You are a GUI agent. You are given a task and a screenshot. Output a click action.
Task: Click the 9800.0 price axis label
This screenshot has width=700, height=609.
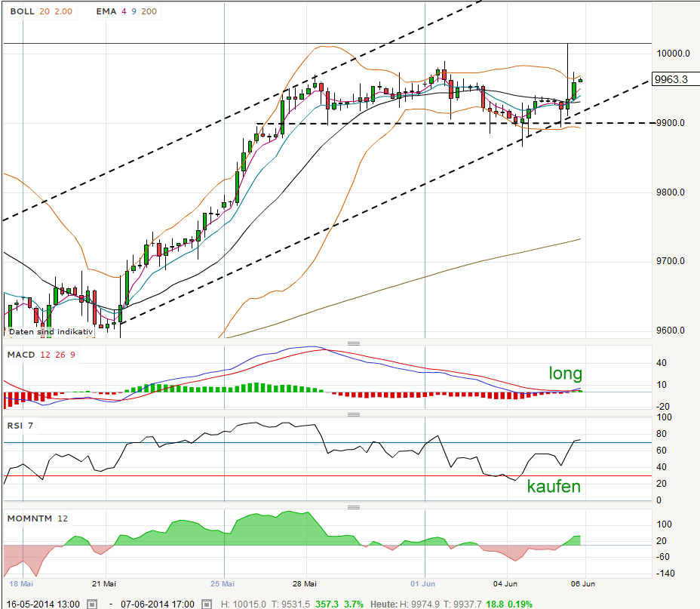tap(671, 192)
